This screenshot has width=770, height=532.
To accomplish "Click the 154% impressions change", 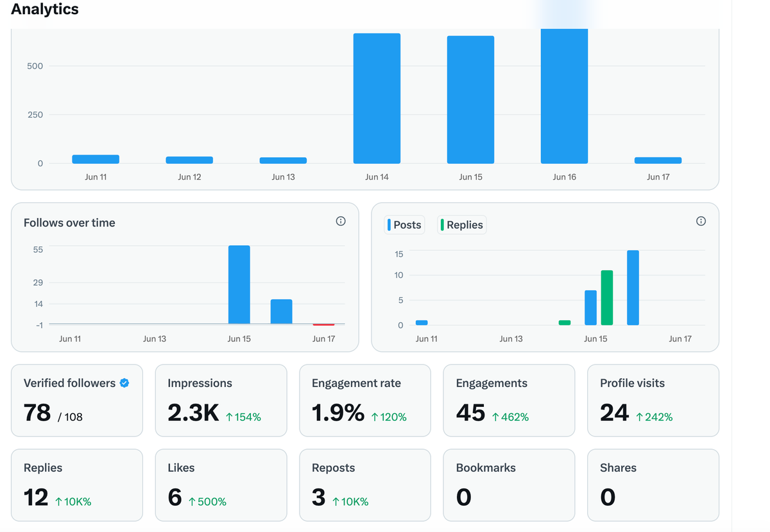I will tap(243, 417).
